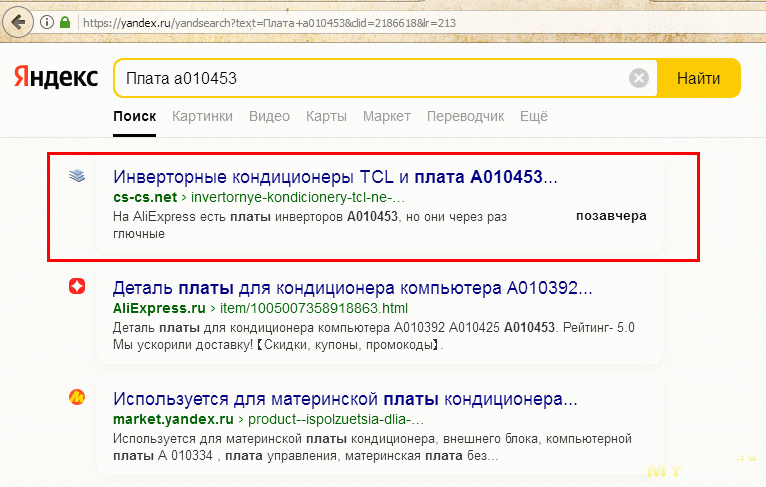Image resolution: width=766 pixels, height=487 pixels.
Task: Open the Яндекс logo home link
Action: (x=56, y=77)
